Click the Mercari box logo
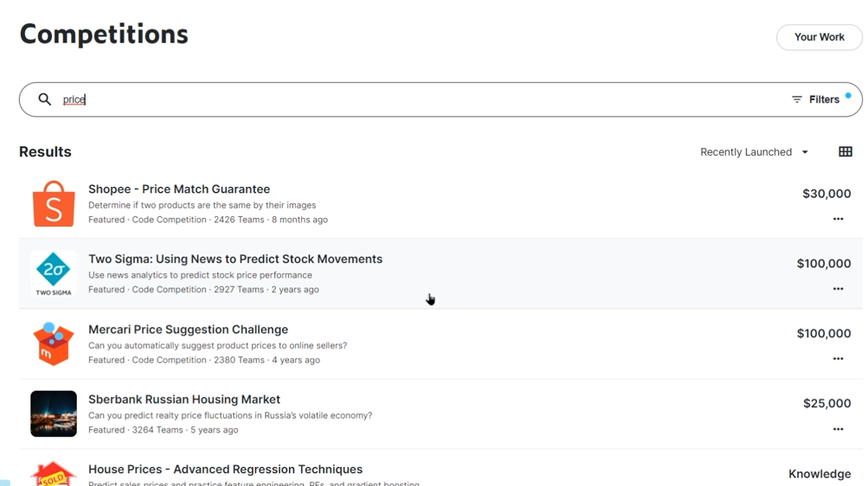868x486 pixels. (x=54, y=343)
